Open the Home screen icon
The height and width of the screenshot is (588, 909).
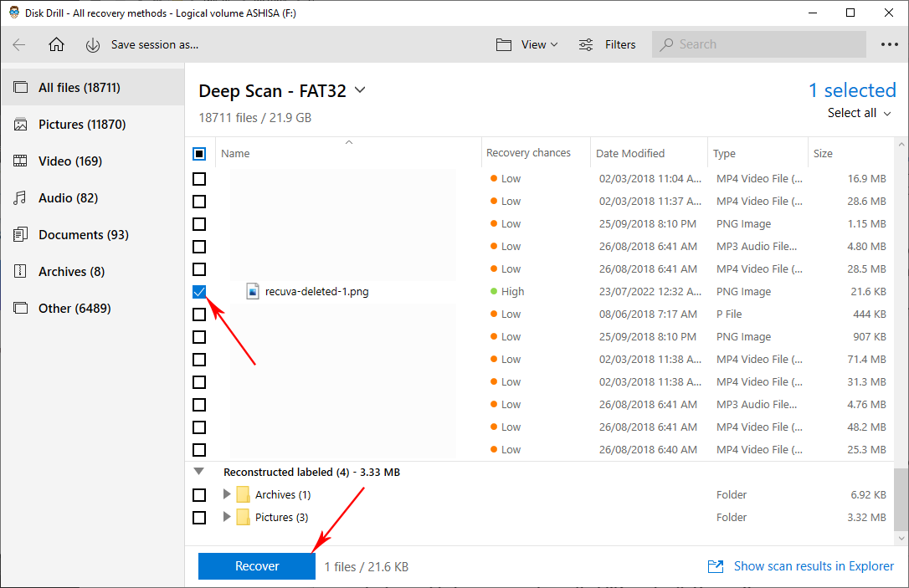click(56, 44)
